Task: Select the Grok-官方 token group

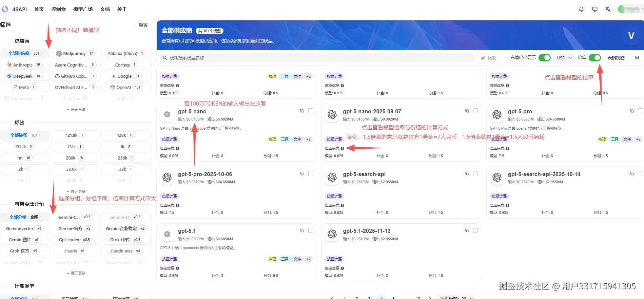Action: point(25,251)
